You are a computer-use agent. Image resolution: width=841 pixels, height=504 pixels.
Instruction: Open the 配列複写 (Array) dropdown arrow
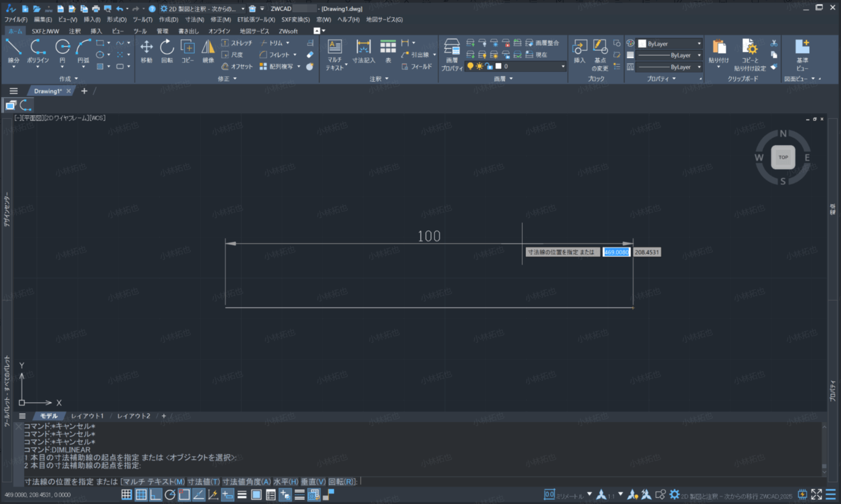[x=299, y=66]
